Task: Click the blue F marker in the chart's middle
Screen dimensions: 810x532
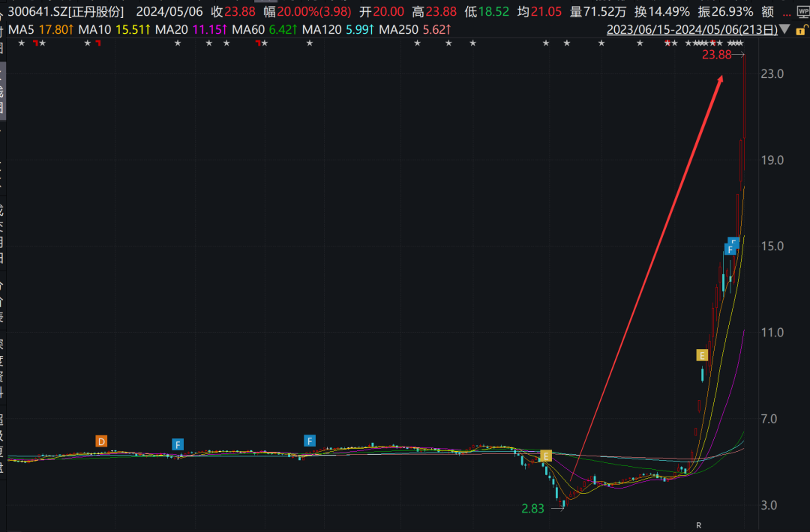Action: [310, 441]
